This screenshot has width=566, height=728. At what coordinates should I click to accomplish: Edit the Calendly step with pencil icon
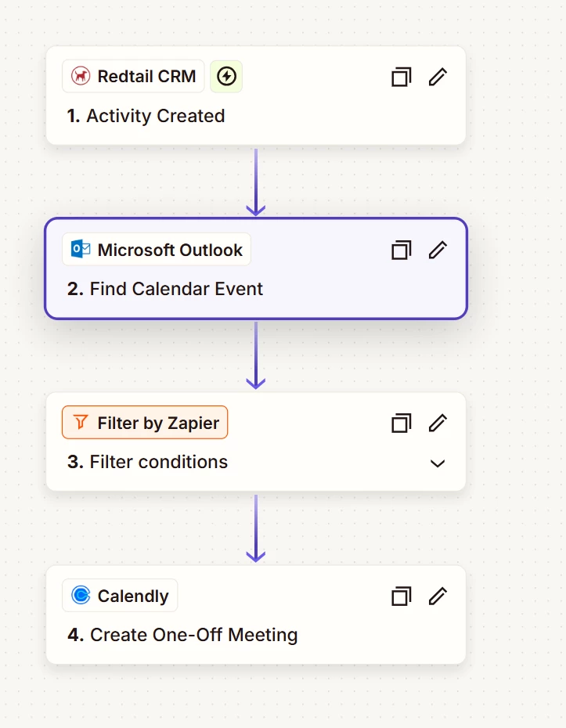[438, 596]
